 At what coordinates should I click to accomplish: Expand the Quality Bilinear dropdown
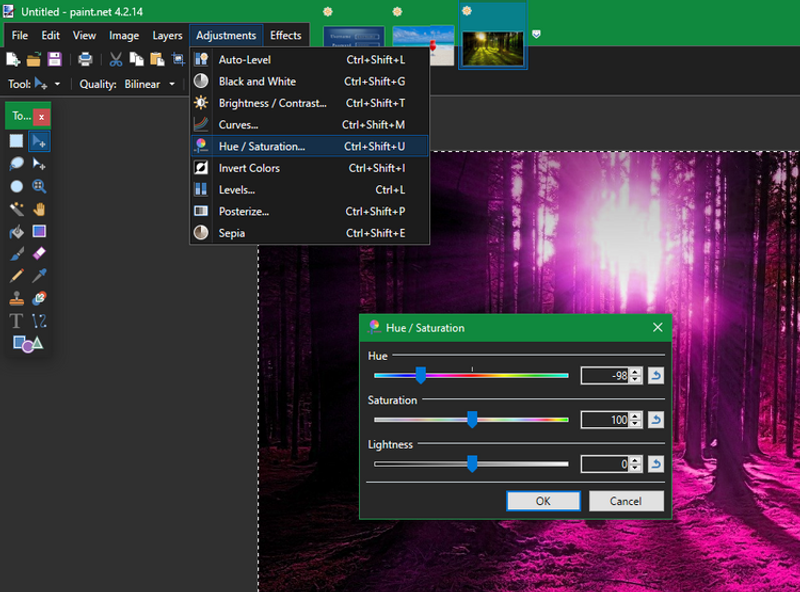tap(172, 85)
